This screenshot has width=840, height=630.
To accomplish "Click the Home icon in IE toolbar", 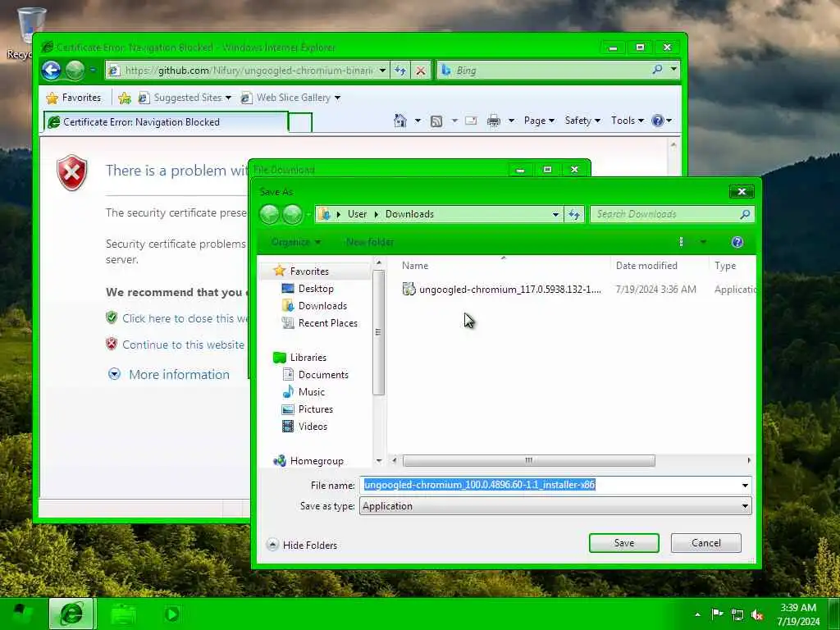I will pos(400,121).
